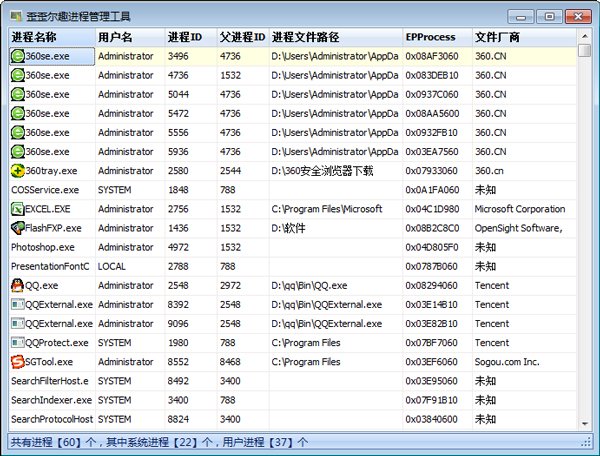Click the 360se.exe icon for process ID 5556

(x=18, y=133)
